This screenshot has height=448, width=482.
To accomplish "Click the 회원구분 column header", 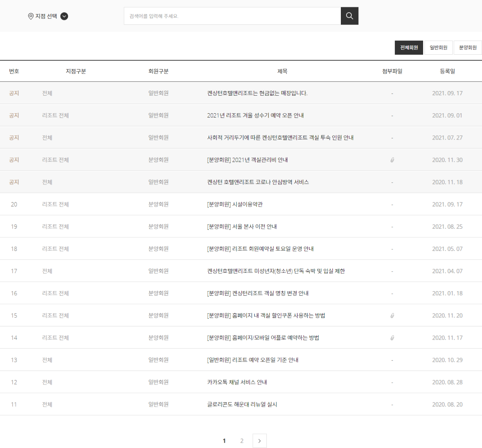I will coord(158,71).
